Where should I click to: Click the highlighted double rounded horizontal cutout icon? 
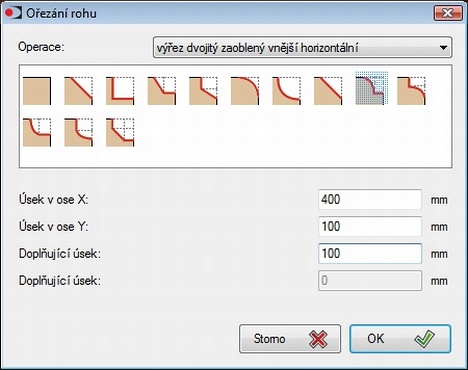tap(372, 88)
